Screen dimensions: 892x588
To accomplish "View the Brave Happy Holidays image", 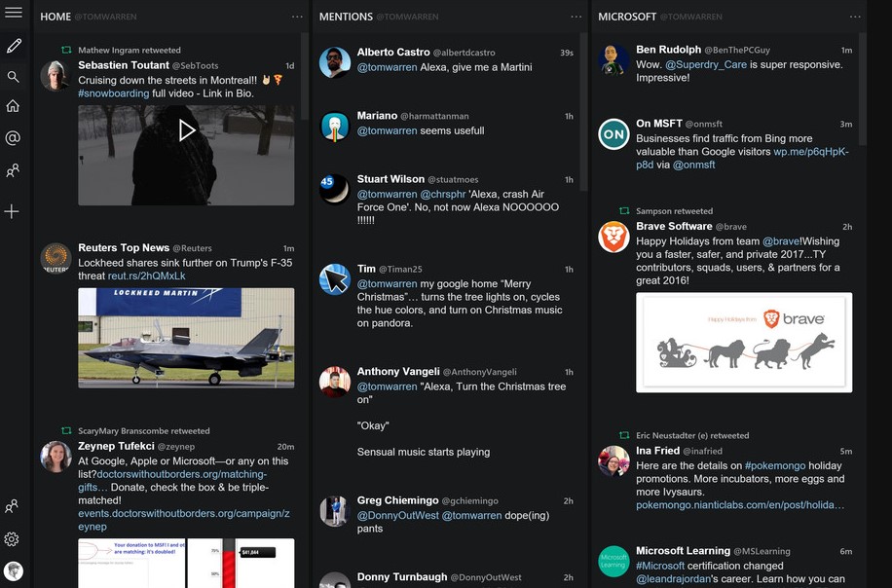I will 744,343.
